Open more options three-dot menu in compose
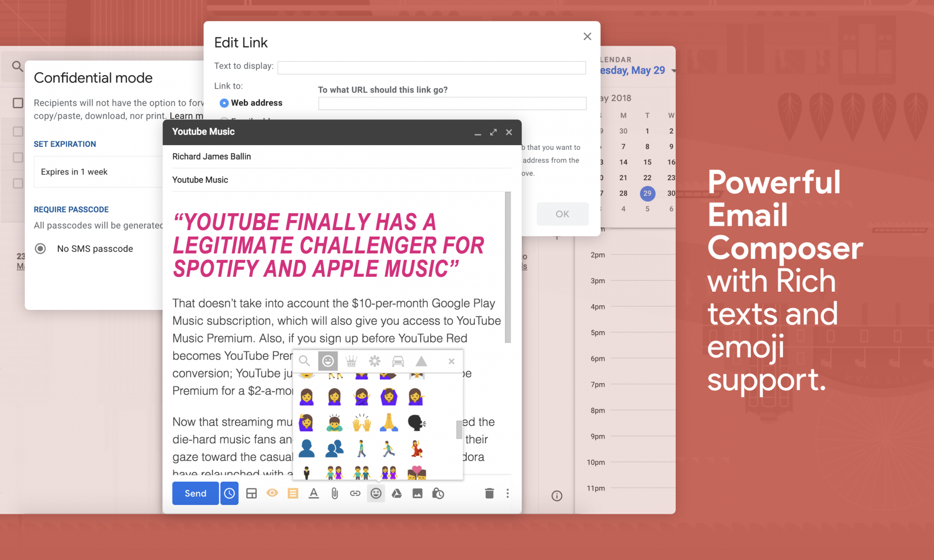934x560 pixels. click(x=508, y=493)
